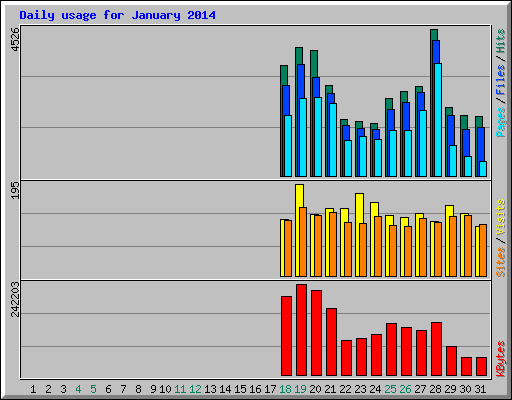This screenshot has height=400, width=512.
Task: Click day 31 on the x-axis
Action: pyautogui.click(x=480, y=389)
